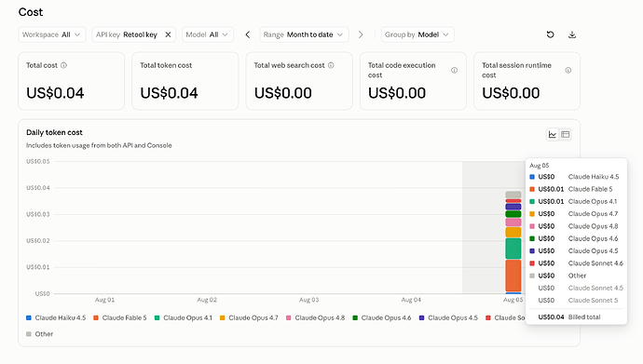
Task: Switch Daily token cost to chart view
Action: click(x=553, y=134)
